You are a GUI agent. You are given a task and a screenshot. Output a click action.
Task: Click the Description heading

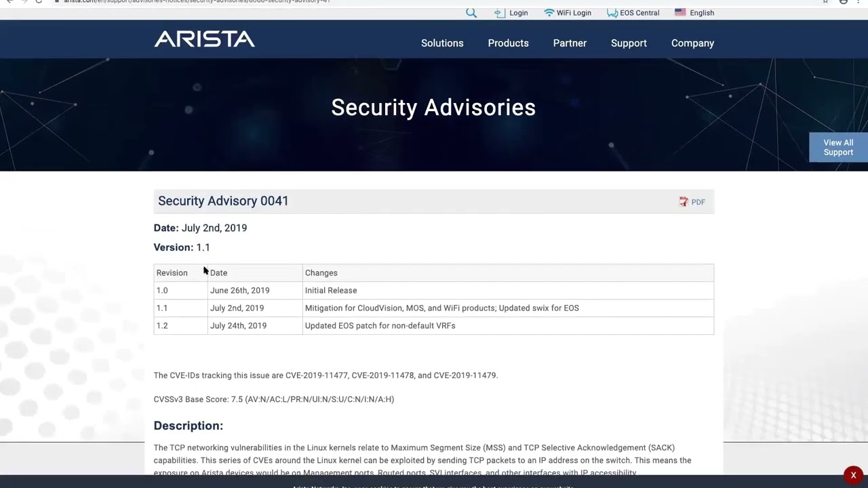pyautogui.click(x=188, y=426)
